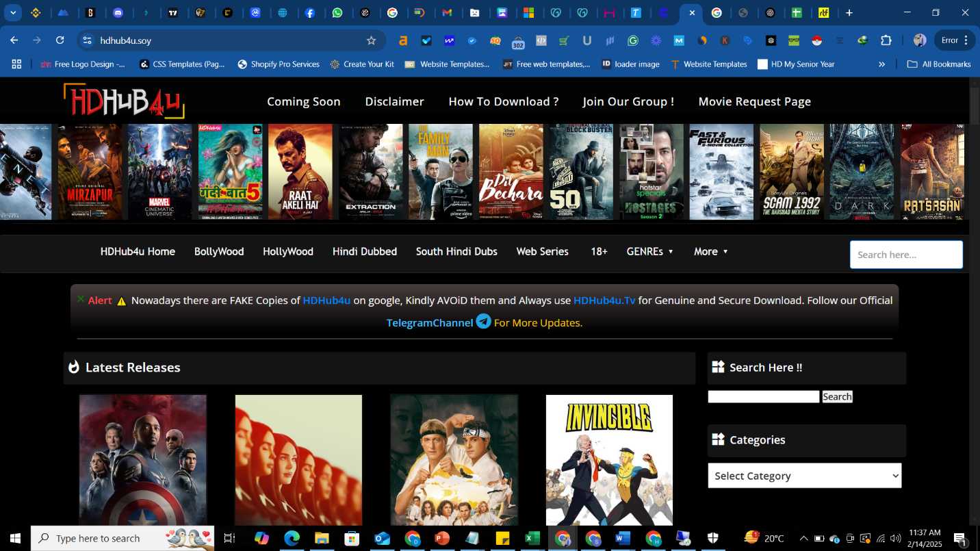980x551 pixels.
Task: Open the new tab plus button
Action: point(849,12)
